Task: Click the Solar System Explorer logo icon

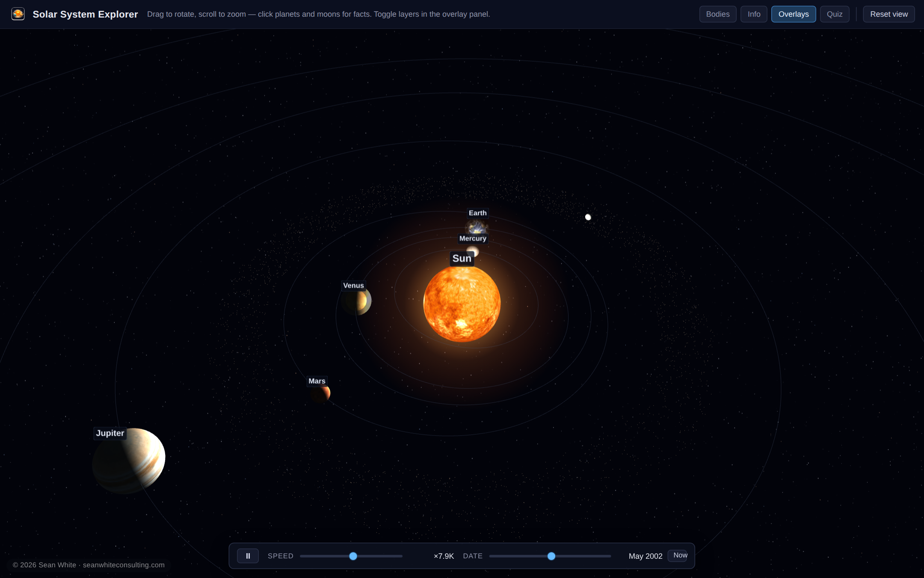Action: (x=18, y=14)
